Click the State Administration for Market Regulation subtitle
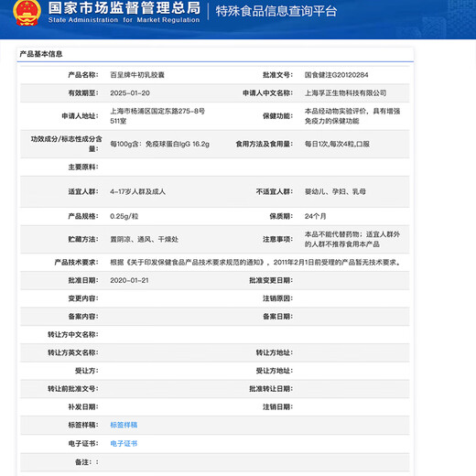Image resolution: width=476 pixels, height=476 pixels. [x=124, y=20]
